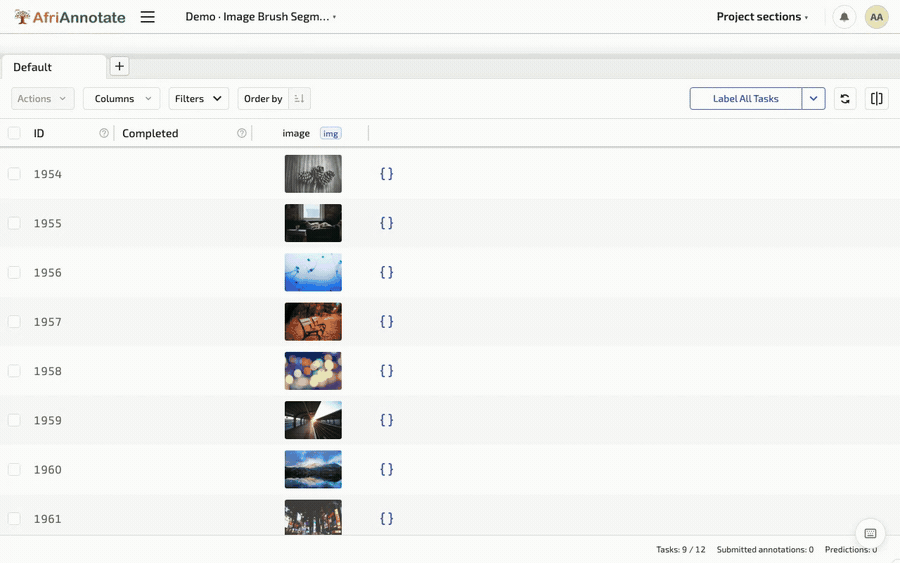
Task: Sort by the ID column header
Action: (x=38, y=133)
